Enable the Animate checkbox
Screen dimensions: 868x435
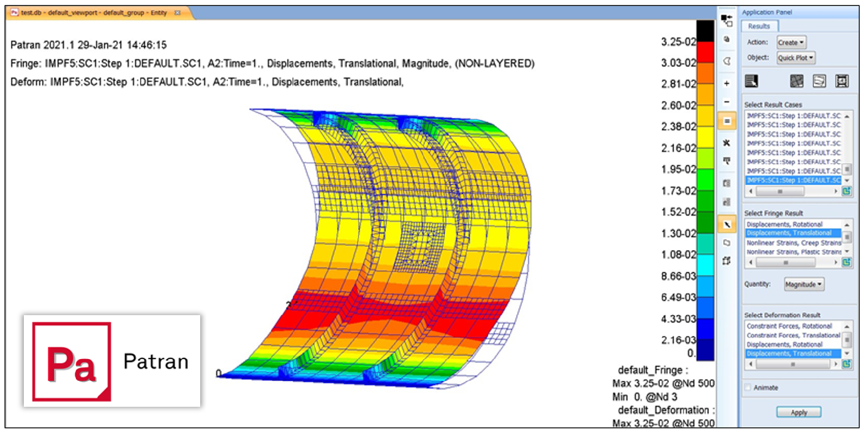(x=748, y=387)
